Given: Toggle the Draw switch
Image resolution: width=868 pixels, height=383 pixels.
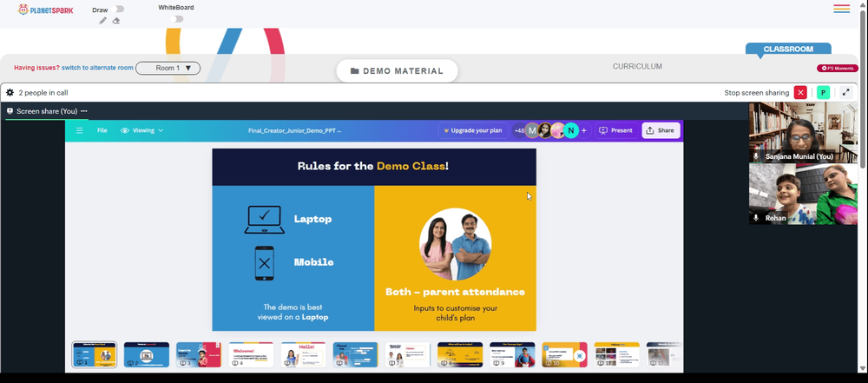Looking at the screenshot, I should click(117, 9).
